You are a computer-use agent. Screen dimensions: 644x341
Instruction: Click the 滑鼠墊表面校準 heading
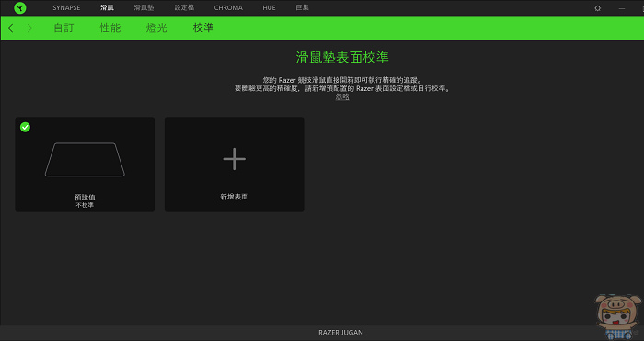click(x=342, y=58)
